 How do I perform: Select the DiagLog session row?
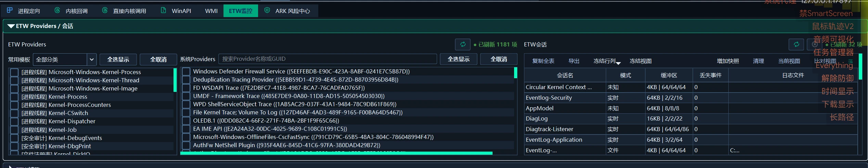pos(691,118)
